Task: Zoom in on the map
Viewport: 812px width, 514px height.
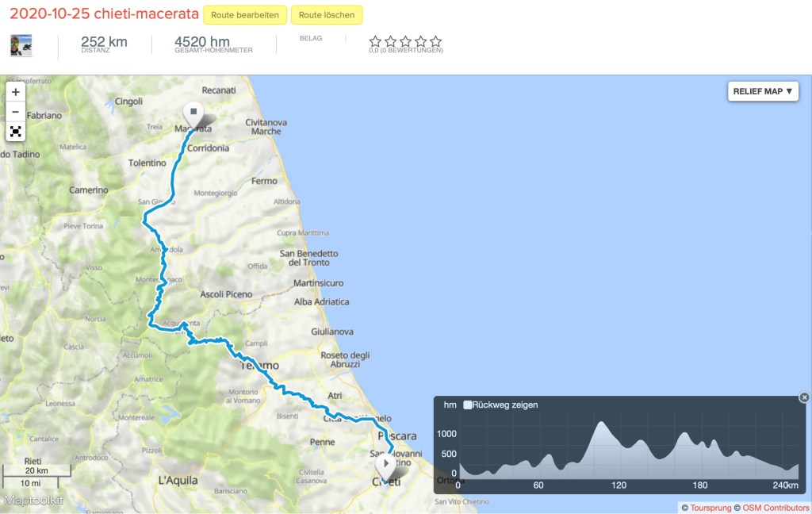Action: pos(16,92)
